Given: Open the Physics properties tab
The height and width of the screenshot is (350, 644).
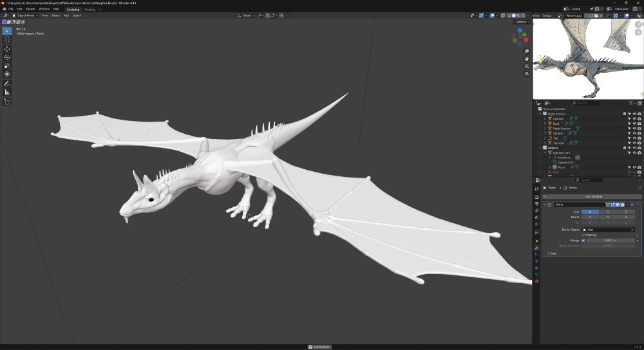Looking at the screenshot, I should point(536,261).
